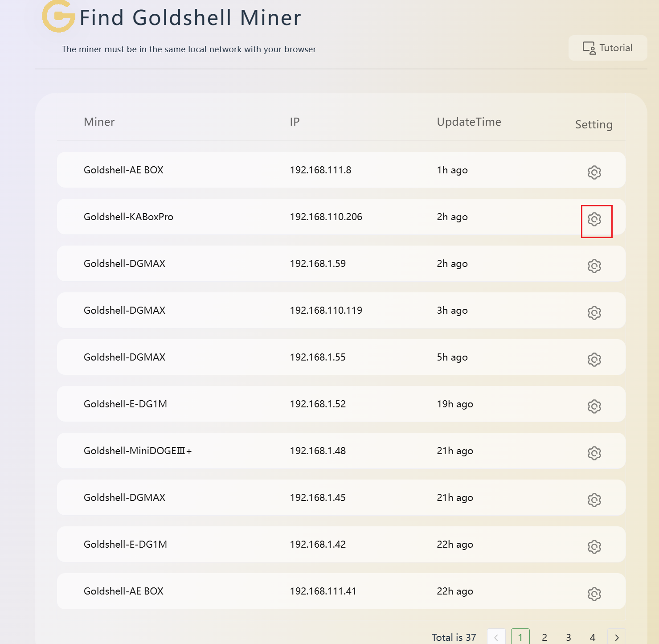Viewport: 659px width, 644px height.
Task: Click the "Find Goldshell Miner" page title
Action: click(190, 18)
